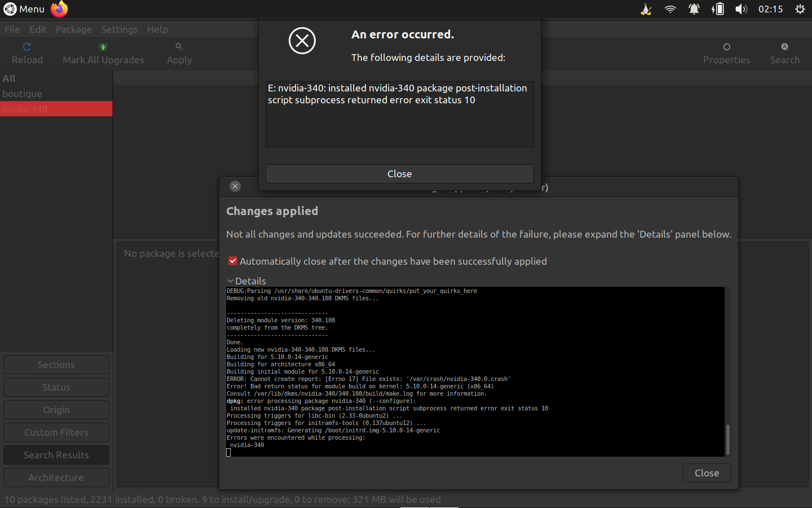This screenshot has height=508, width=812.
Task: Open the Properties toolbar icon
Action: click(726, 47)
